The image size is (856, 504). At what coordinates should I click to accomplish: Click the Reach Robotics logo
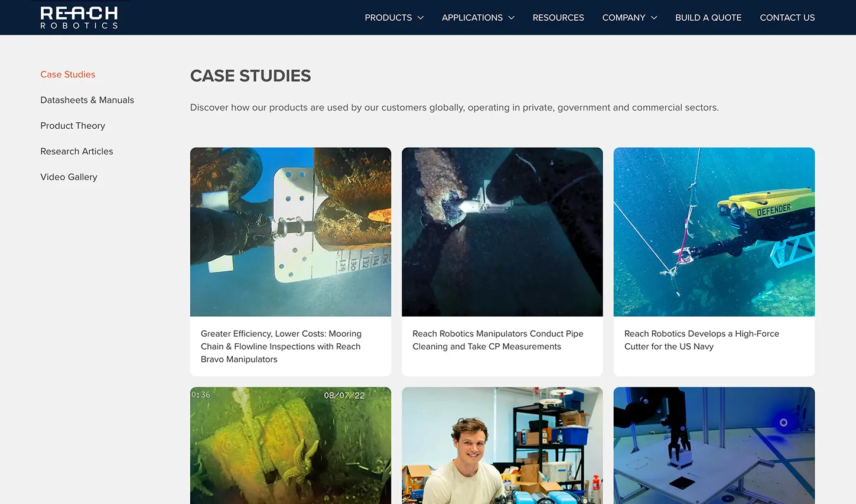tap(79, 18)
